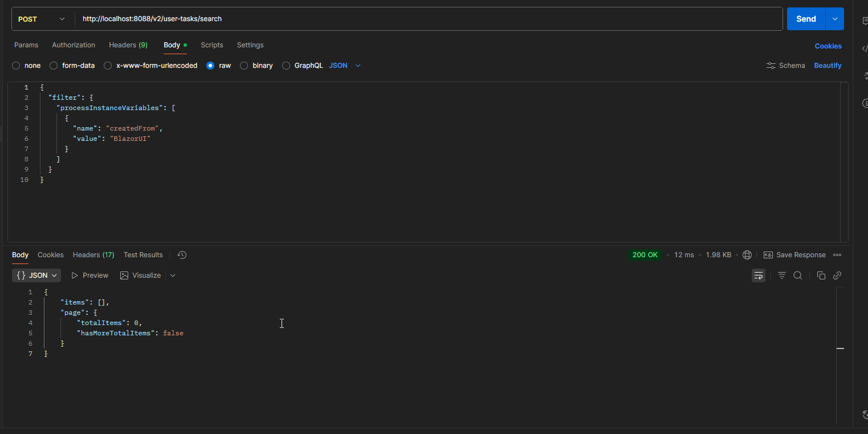The height and width of the screenshot is (434, 868).
Task: Open search in the response body
Action: [x=798, y=275]
